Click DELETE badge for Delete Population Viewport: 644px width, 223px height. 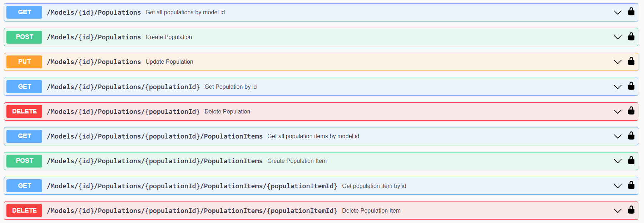click(24, 111)
